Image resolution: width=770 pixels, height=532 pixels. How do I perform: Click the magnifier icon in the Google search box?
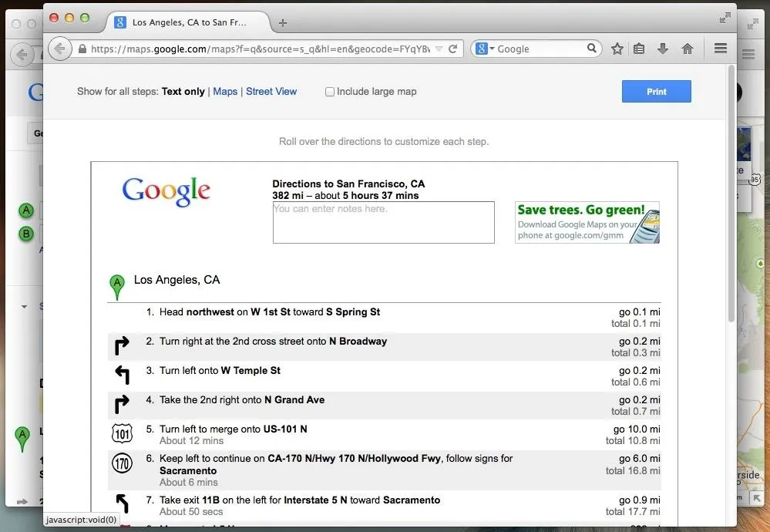point(592,48)
